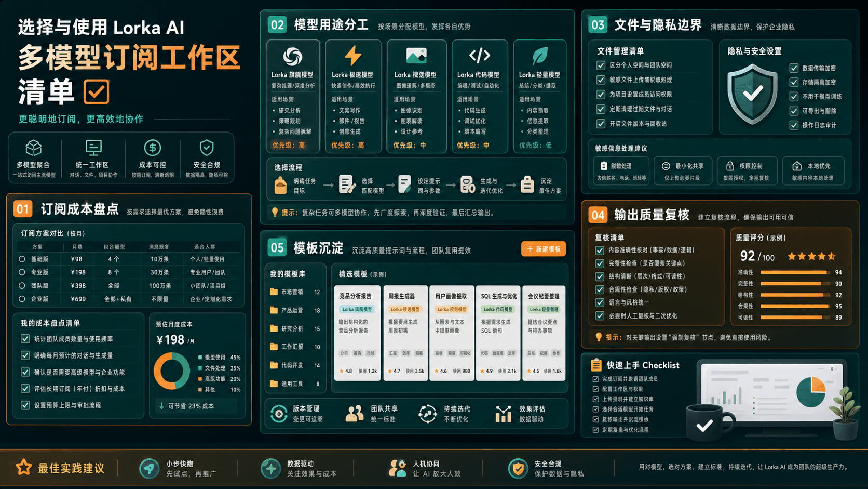Click the 效果评估 chart icon
868x489 pixels.
(x=503, y=414)
